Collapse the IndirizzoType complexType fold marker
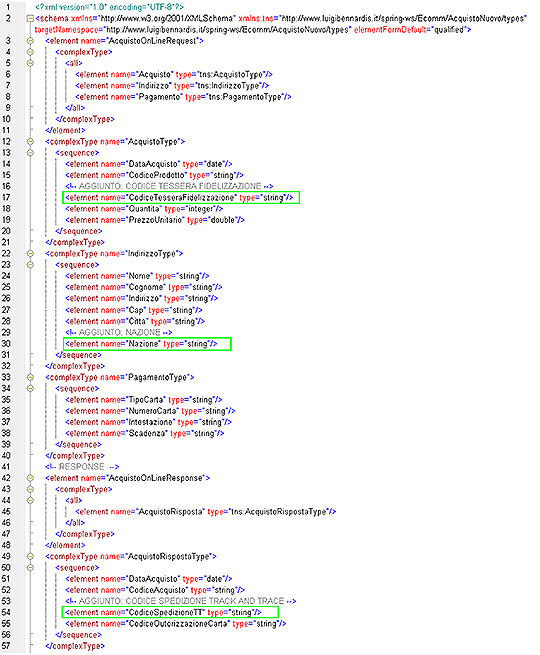This screenshot has height=655, width=540. [x=30, y=254]
